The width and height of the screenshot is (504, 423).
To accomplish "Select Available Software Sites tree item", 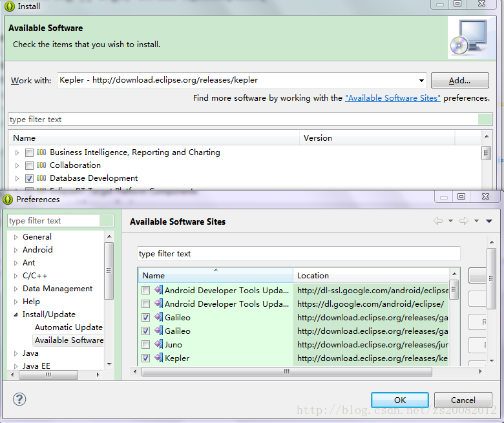I will tap(69, 340).
